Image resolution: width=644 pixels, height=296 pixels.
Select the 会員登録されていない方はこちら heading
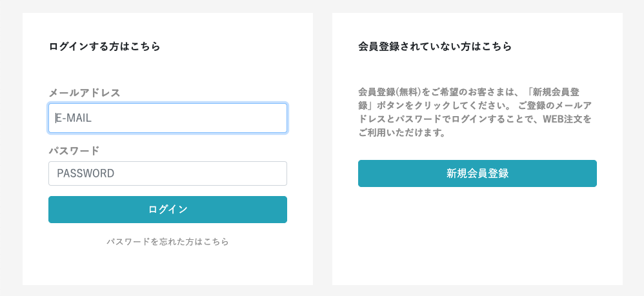[x=435, y=46]
